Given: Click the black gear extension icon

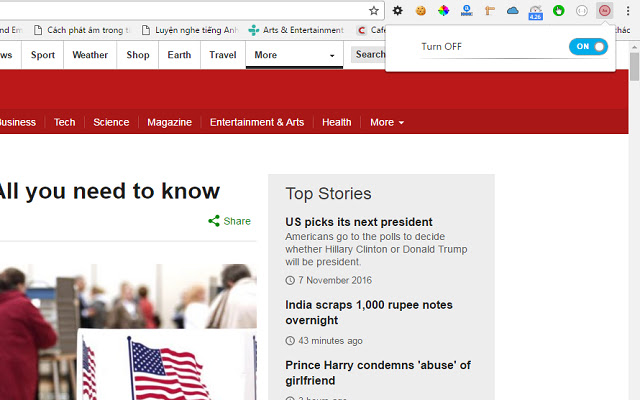Looking at the screenshot, I should [x=397, y=11].
